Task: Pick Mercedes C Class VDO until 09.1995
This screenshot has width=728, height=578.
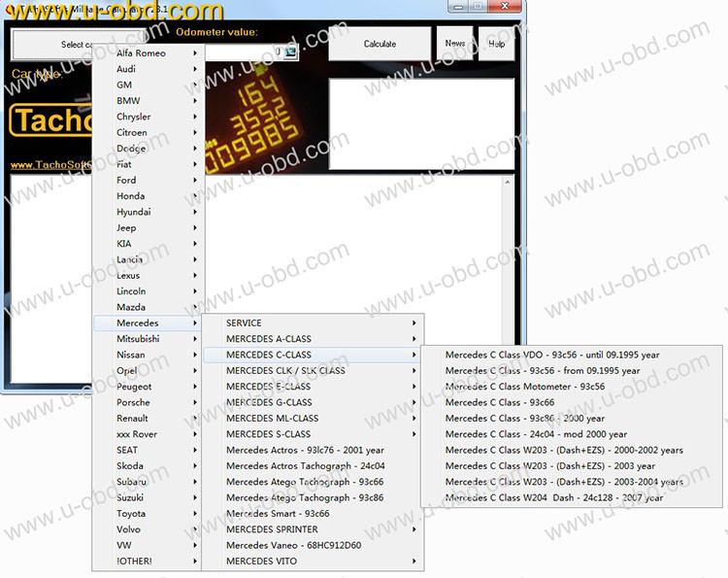Action: [x=572, y=355]
